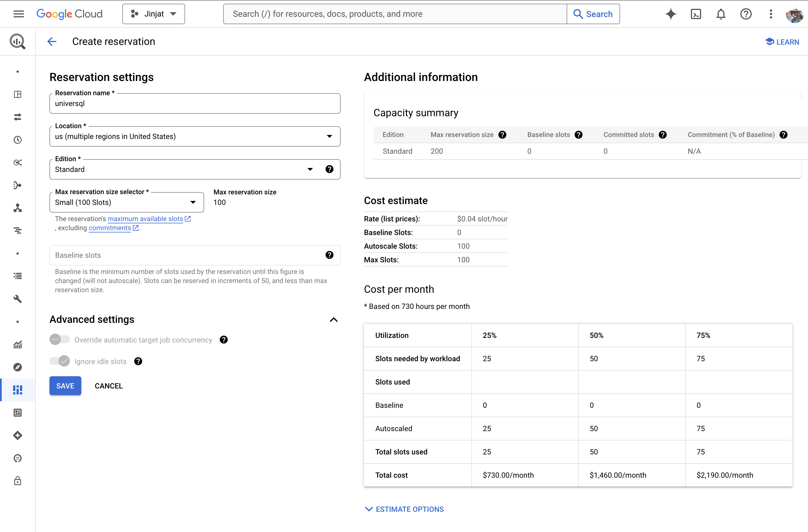
Task: Toggle the Ignore idle slots switch
Action: pyautogui.click(x=59, y=361)
